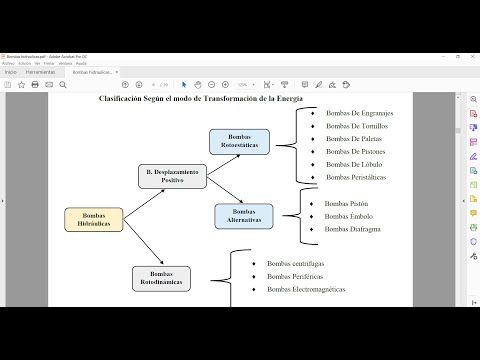Open the dark green Export PDF sidebar tool
Viewport: 480px width, 360px height.
(473, 171)
